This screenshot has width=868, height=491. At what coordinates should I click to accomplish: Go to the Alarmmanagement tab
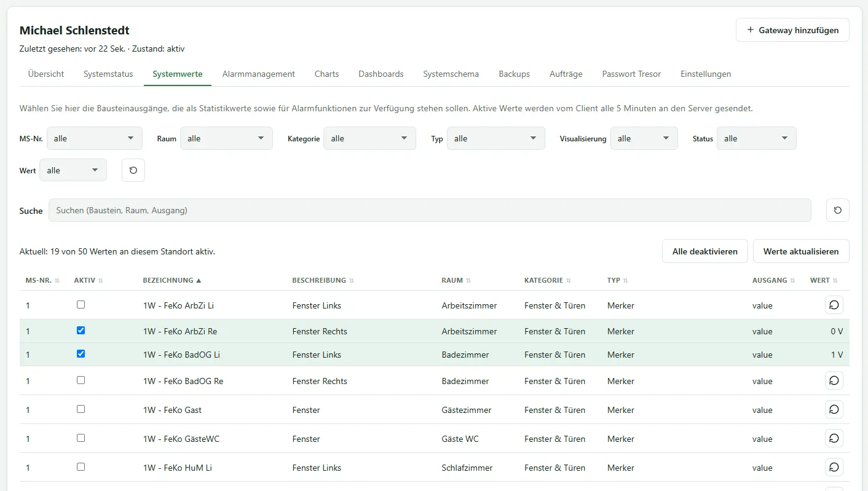[x=259, y=74]
